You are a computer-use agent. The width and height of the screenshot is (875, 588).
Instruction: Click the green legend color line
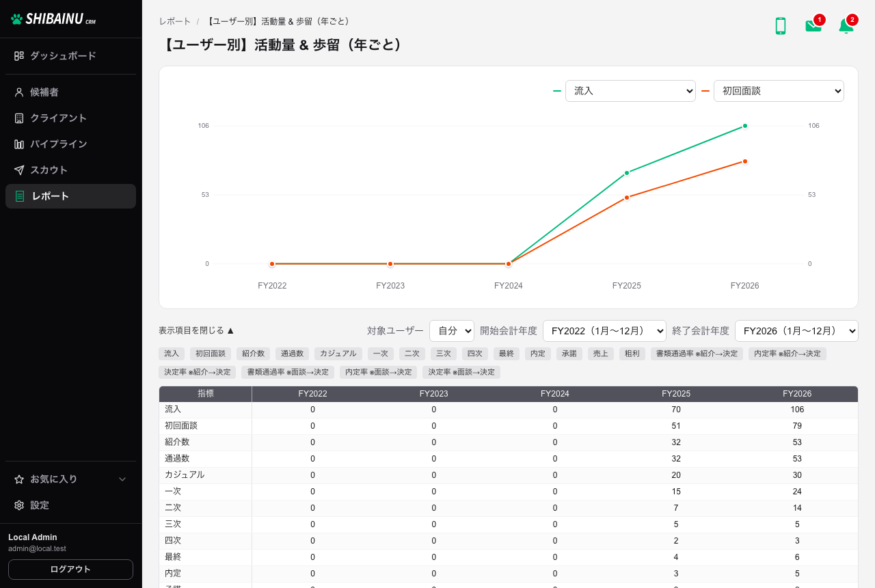coord(557,91)
